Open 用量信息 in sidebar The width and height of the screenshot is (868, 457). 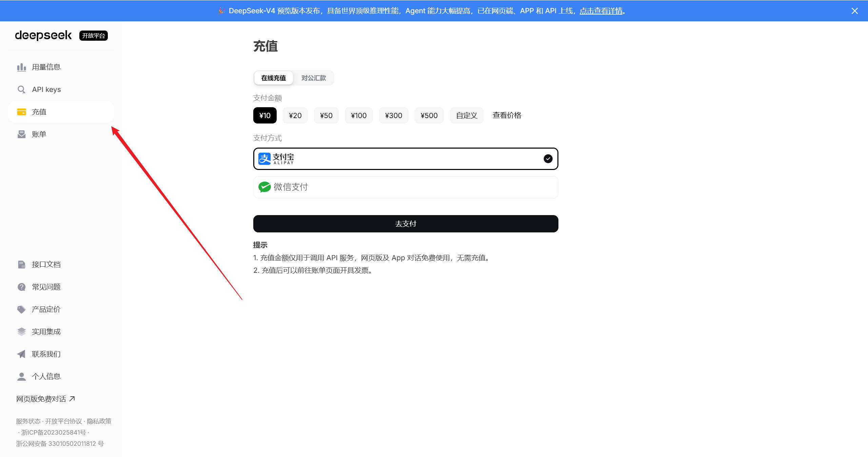tap(61, 67)
